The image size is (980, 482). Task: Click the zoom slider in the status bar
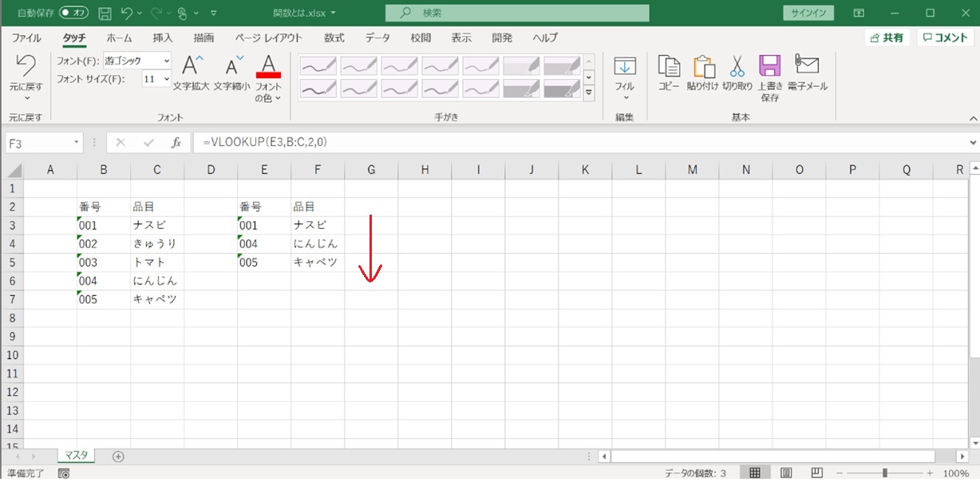coord(884,473)
